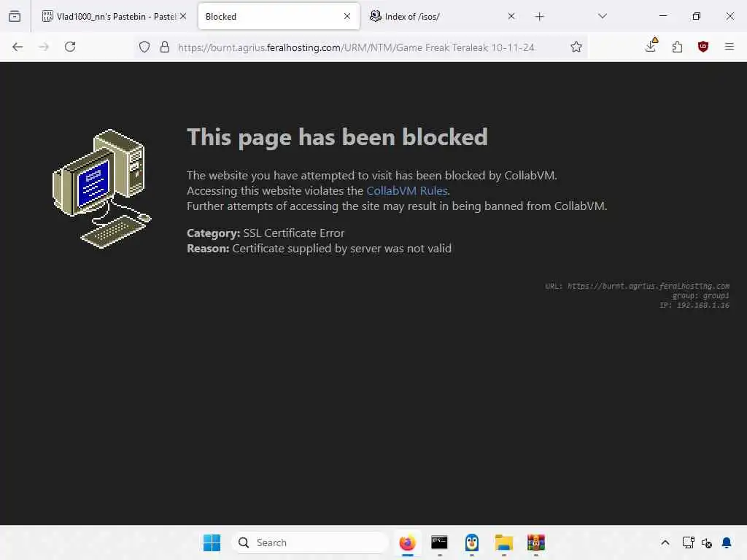Open the CollabVM Rules link
The width and height of the screenshot is (747, 560).
point(407,191)
